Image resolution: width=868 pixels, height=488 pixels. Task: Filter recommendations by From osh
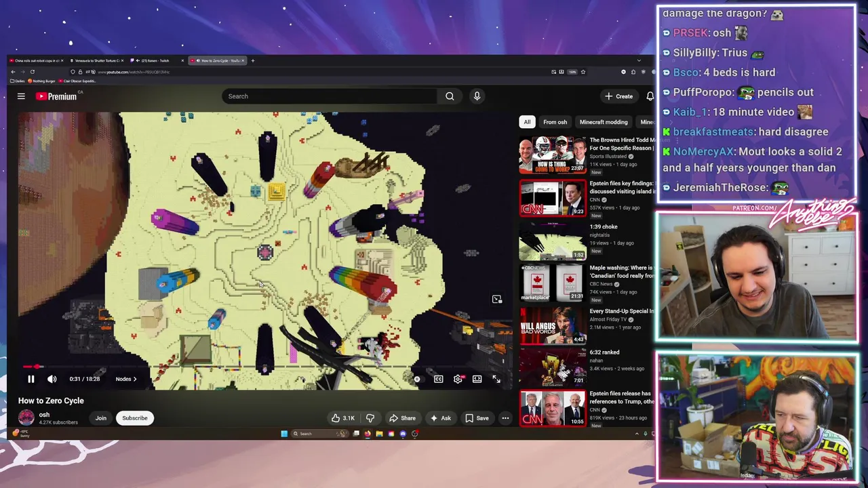point(555,122)
